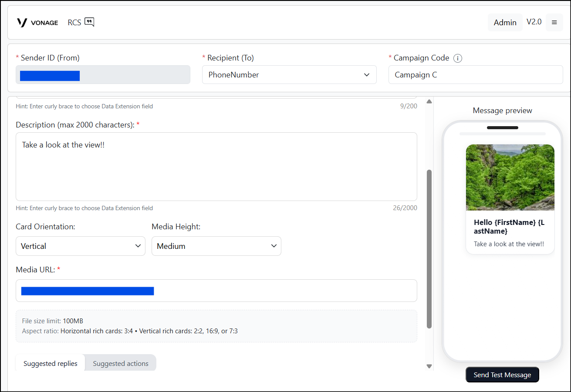Click the Admin button
The image size is (571, 392).
[x=505, y=22]
